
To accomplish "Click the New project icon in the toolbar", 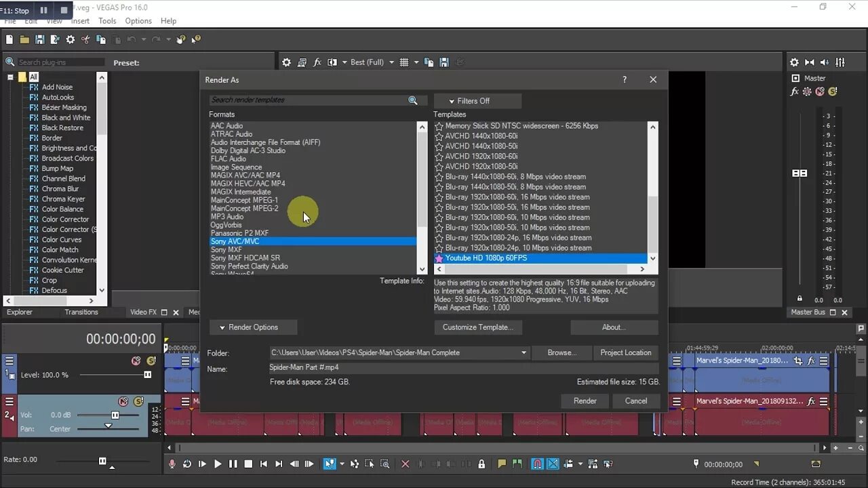I will pyautogui.click(x=9, y=40).
